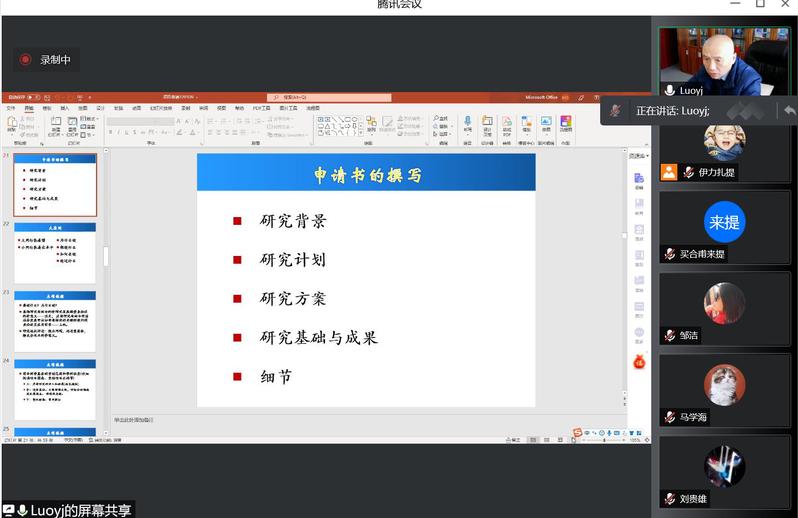Click the zoom slider in PowerPoint status bar

(x=603, y=439)
